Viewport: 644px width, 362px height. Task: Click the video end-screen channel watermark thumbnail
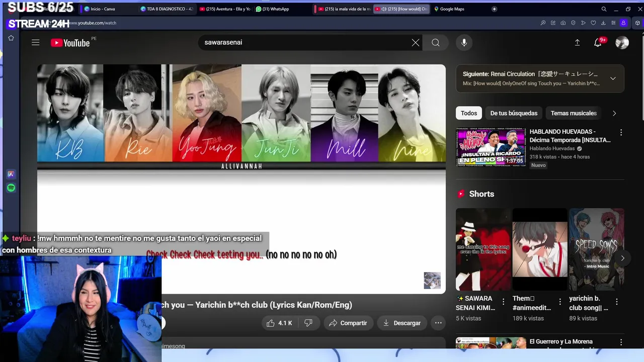[432, 281]
